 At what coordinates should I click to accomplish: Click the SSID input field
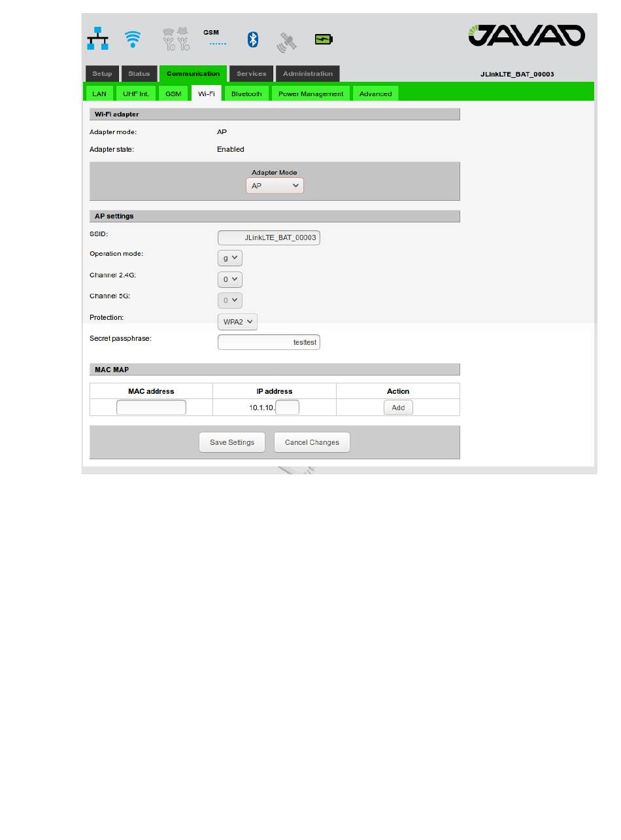[x=269, y=237]
